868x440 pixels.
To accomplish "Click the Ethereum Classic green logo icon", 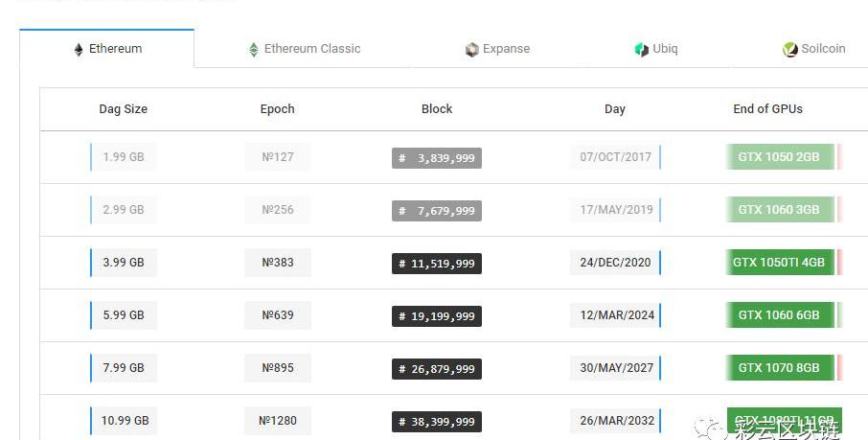I will pyautogui.click(x=254, y=49).
